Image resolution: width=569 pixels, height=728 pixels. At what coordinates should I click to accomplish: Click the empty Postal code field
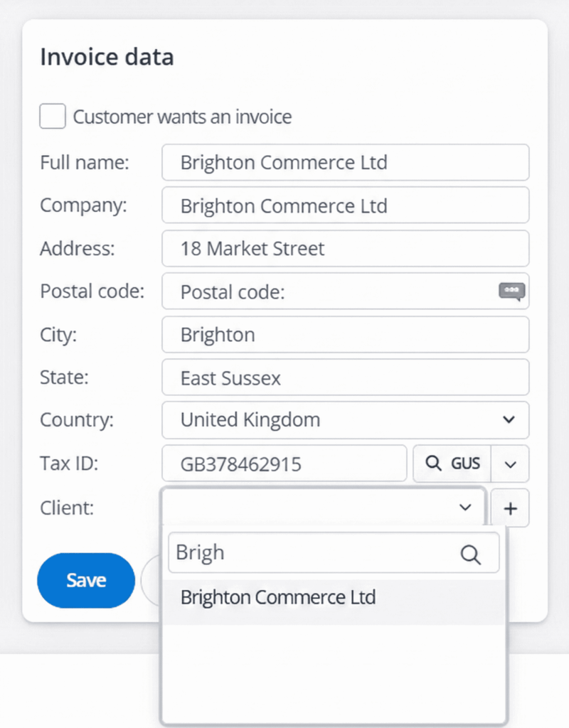(327, 291)
